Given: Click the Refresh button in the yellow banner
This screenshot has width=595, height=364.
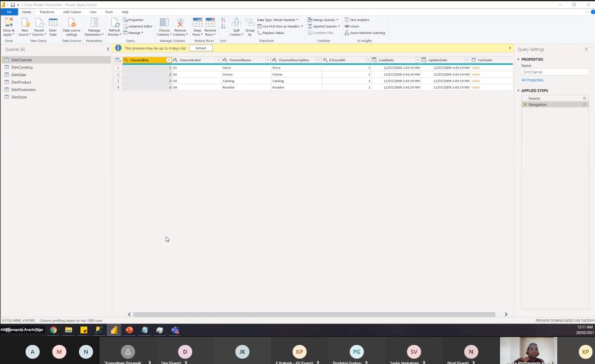Looking at the screenshot, I should pyautogui.click(x=201, y=48).
